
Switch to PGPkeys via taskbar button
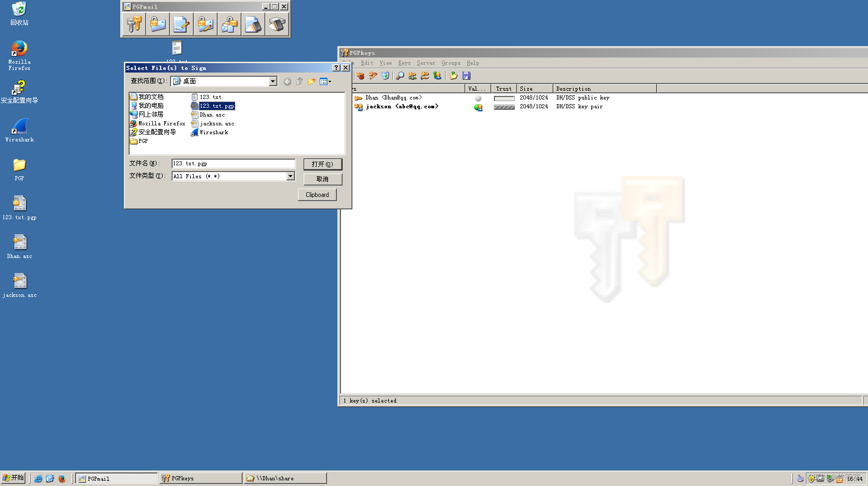pyautogui.click(x=201, y=478)
